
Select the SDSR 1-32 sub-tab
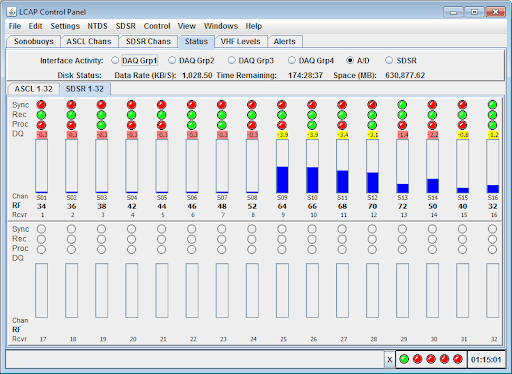85,89
